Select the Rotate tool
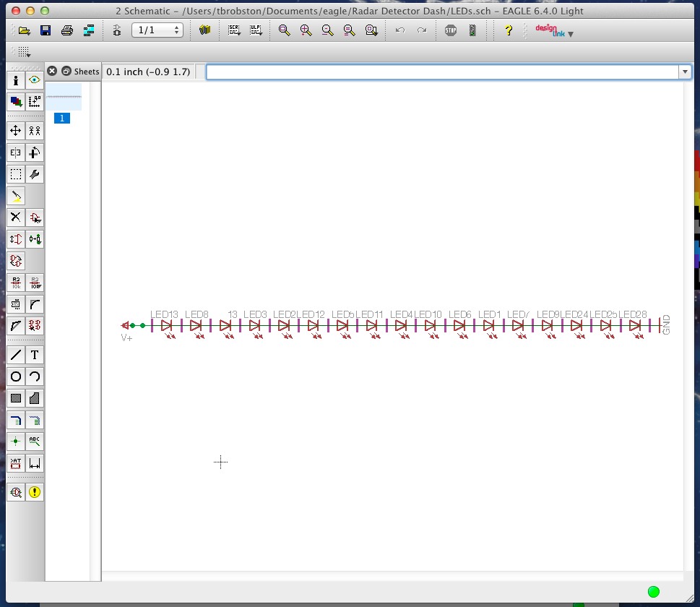 35,152
